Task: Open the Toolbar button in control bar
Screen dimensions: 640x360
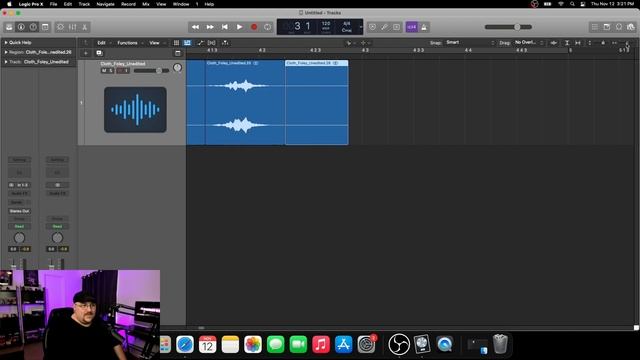Action: click(45, 27)
